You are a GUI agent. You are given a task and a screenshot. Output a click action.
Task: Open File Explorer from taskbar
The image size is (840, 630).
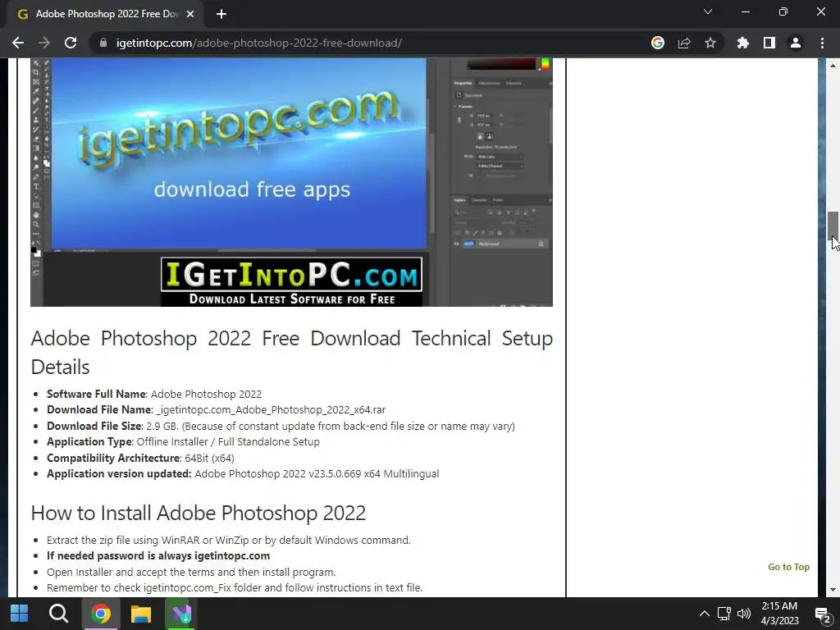141,614
